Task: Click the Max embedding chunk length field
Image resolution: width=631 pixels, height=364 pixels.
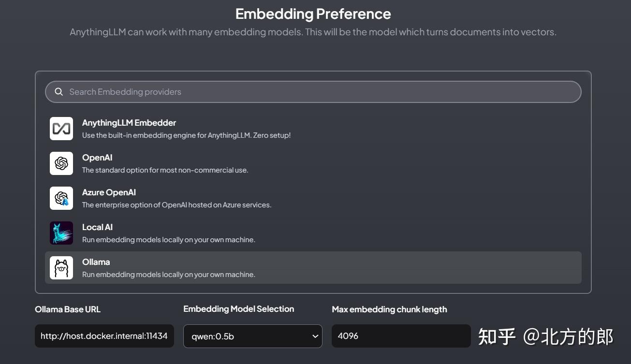Action: (x=401, y=335)
